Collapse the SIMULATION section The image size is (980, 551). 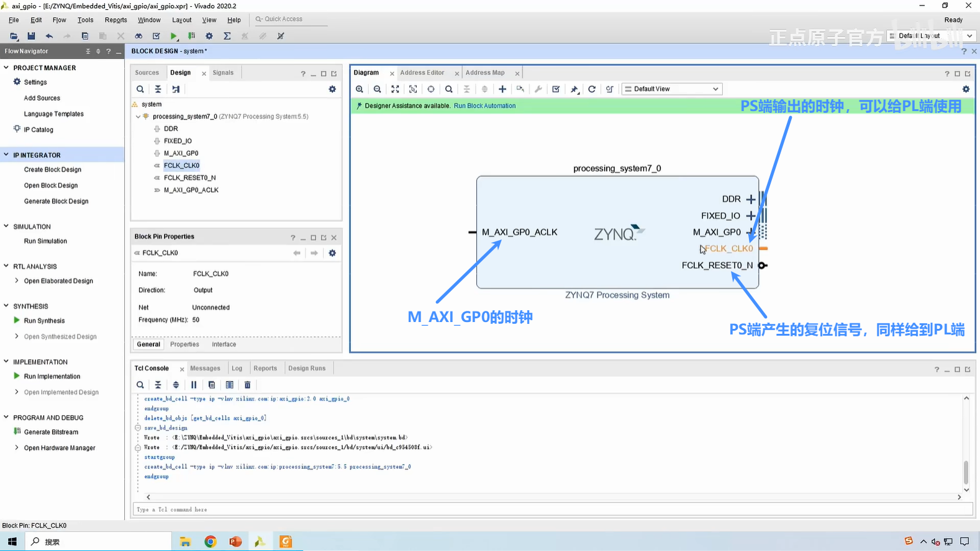6,226
